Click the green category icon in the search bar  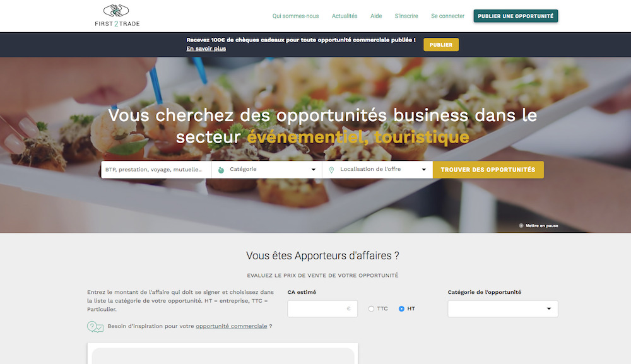(x=221, y=170)
